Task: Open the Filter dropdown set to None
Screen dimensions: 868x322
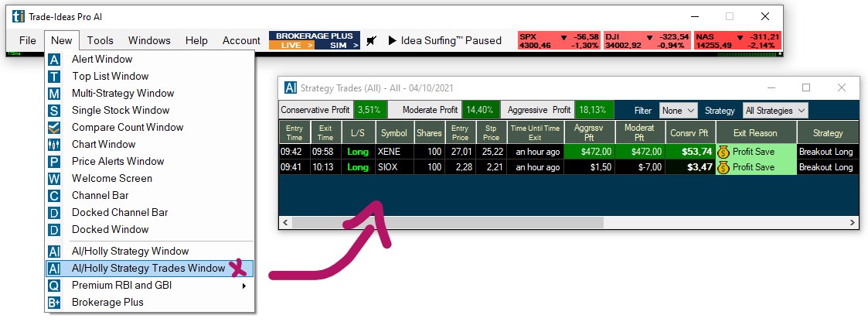Action: pos(678,111)
